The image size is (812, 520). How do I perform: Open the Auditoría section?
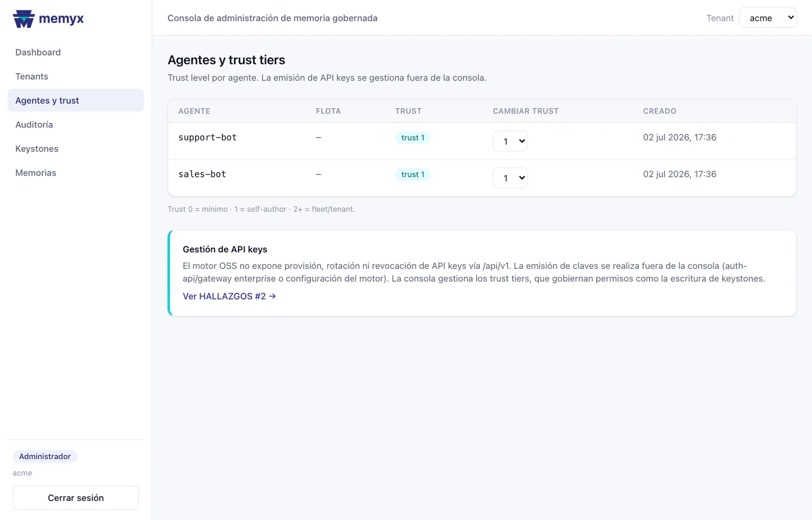[x=75, y=125]
